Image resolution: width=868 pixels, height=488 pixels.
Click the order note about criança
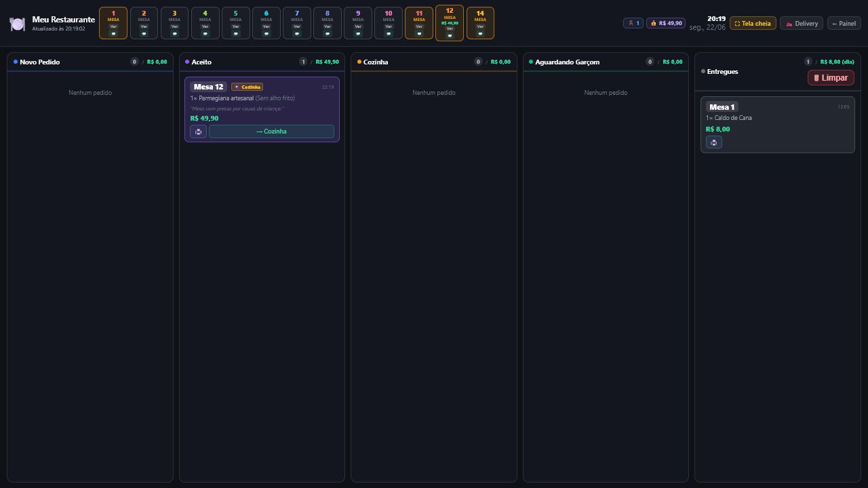tap(237, 108)
